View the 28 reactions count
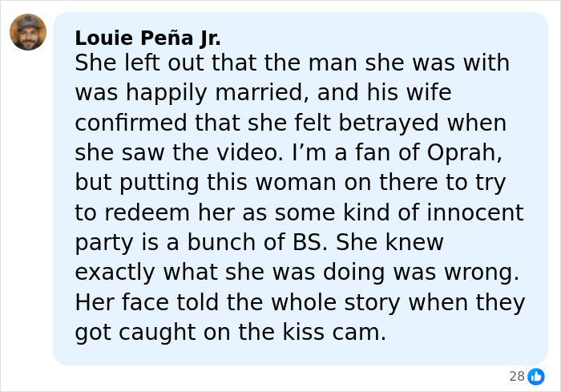The image size is (561, 392). tap(517, 376)
